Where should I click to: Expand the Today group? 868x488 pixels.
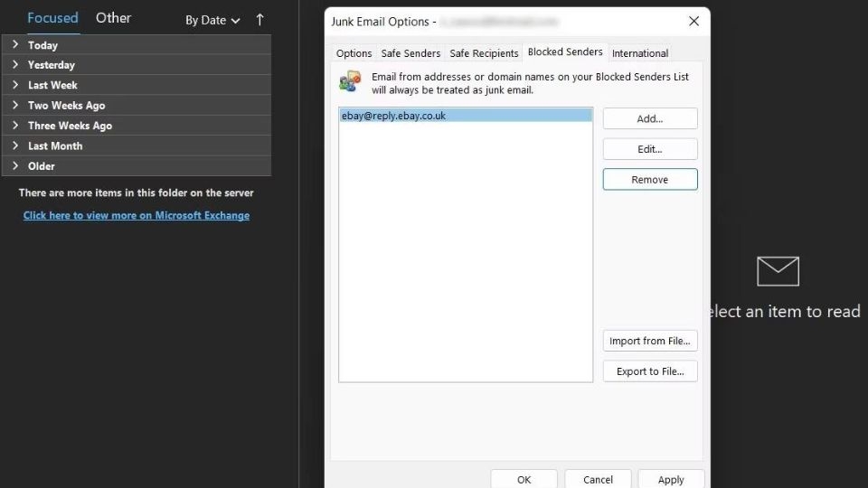click(15, 44)
